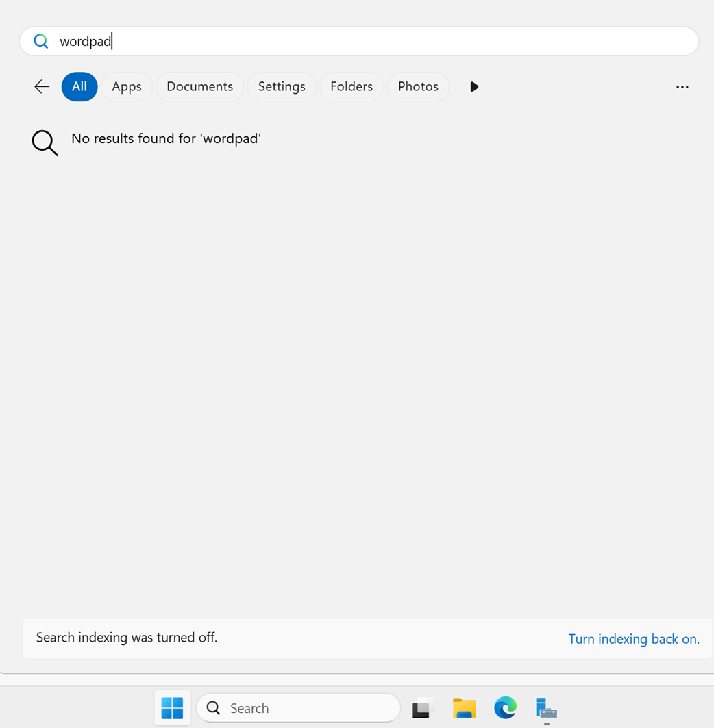Select the All filter tab
The width and height of the screenshot is (714, 728).
click(79, 87)
